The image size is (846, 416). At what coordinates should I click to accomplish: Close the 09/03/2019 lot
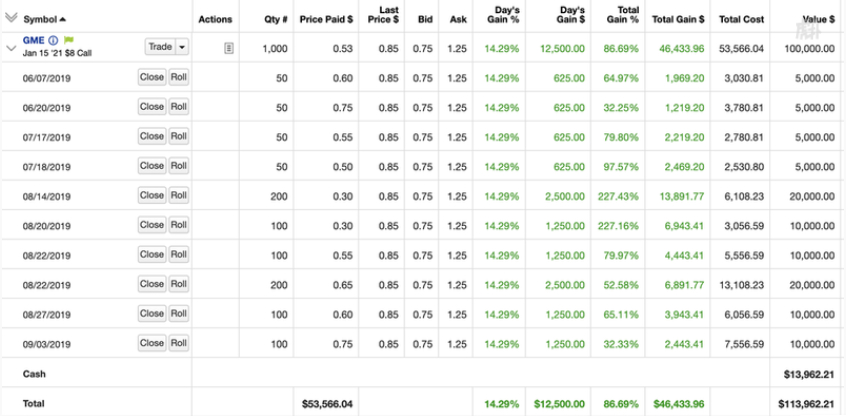[152, 343]
